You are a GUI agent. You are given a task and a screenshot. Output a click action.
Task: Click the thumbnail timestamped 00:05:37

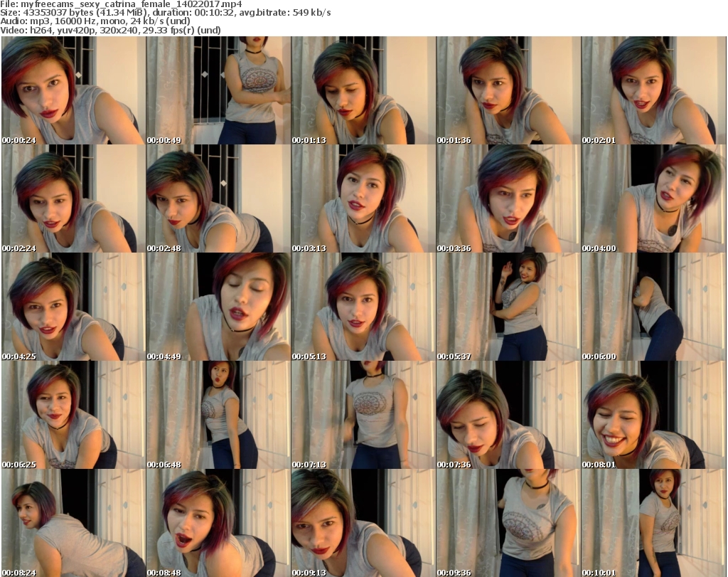pyautogui.click(x=508, y=307)
